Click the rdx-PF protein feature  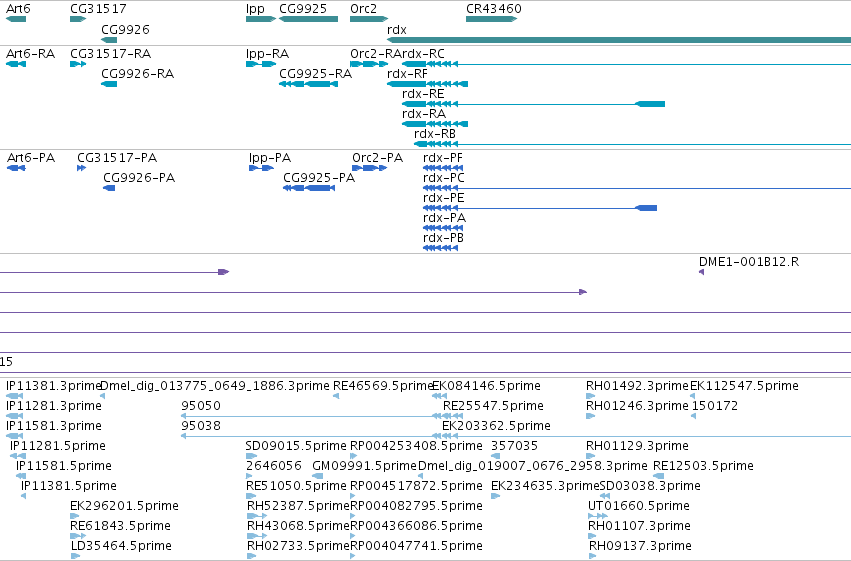(x=443, y=168)
